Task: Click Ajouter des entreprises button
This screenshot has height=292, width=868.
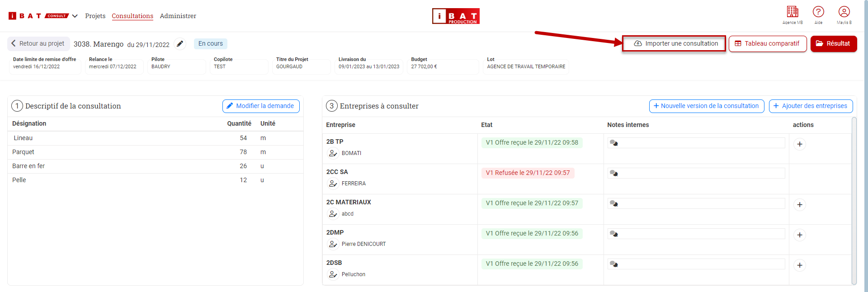Action: [x=811, y=106]
